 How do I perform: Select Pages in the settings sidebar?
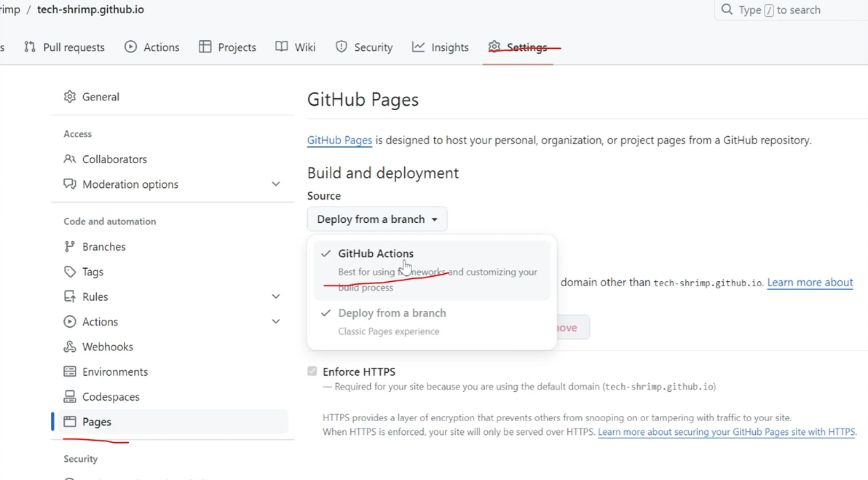pos(172,422)
